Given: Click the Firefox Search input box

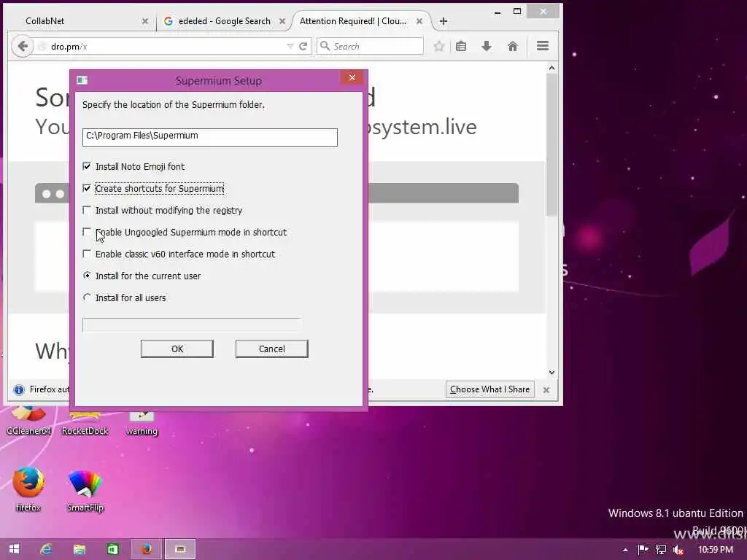Looking at the screenshot, I should pos(370,46).
